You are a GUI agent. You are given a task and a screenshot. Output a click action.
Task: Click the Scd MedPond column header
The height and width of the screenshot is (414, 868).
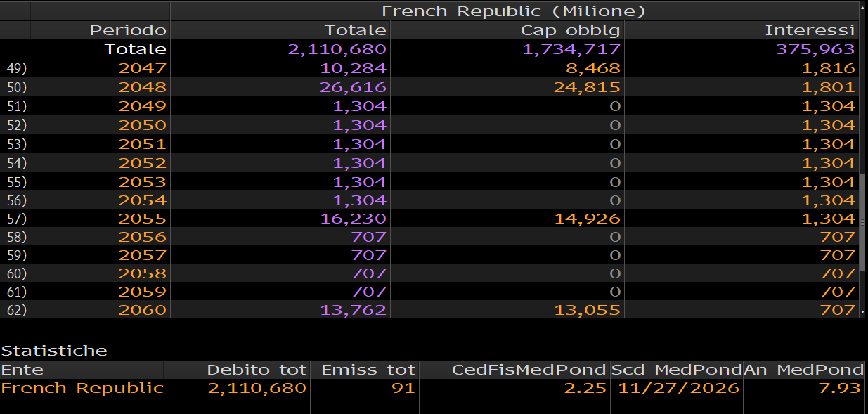click(677, 370)
